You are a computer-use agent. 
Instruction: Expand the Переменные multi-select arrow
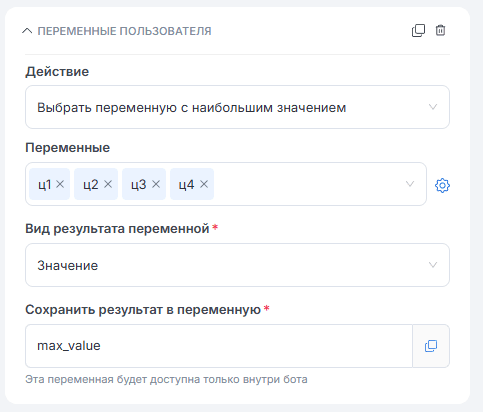[x=410, y=184]
